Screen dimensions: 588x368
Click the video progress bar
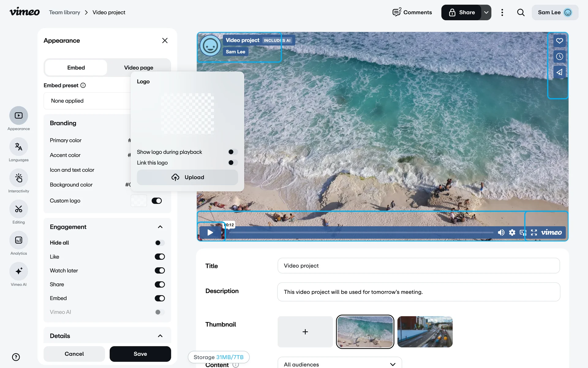point(361,232)
